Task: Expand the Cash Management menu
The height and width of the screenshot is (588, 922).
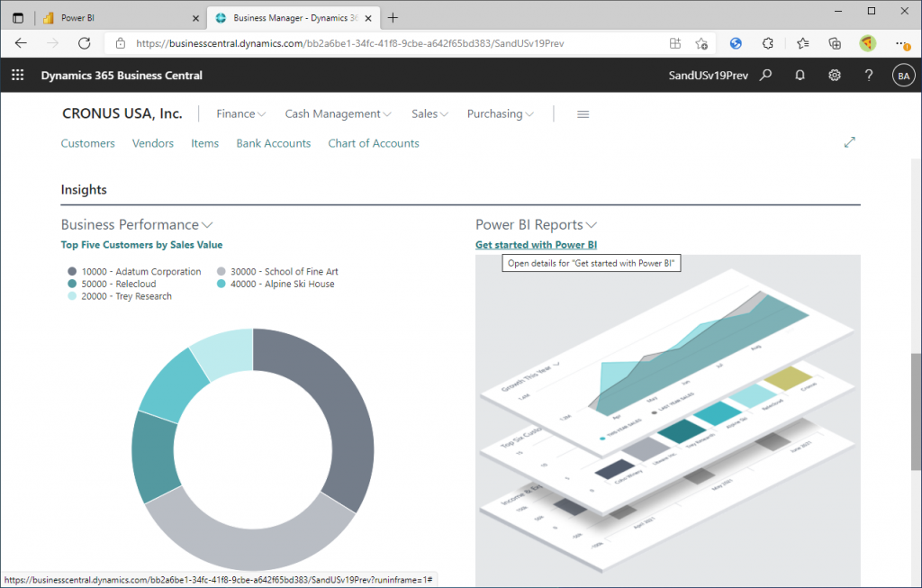Action: click(339, 114)
